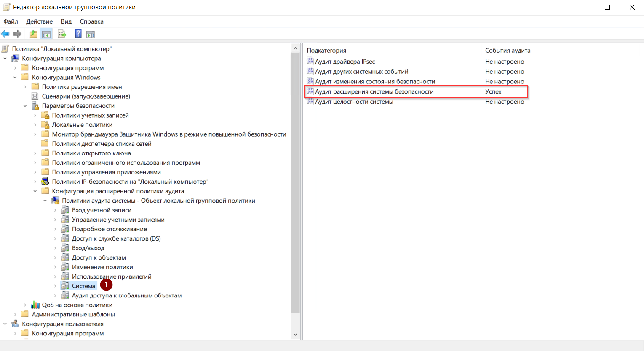Open Help using the blue question mark icon
Viewport: 644px width, 351px height.
(78, 34)
